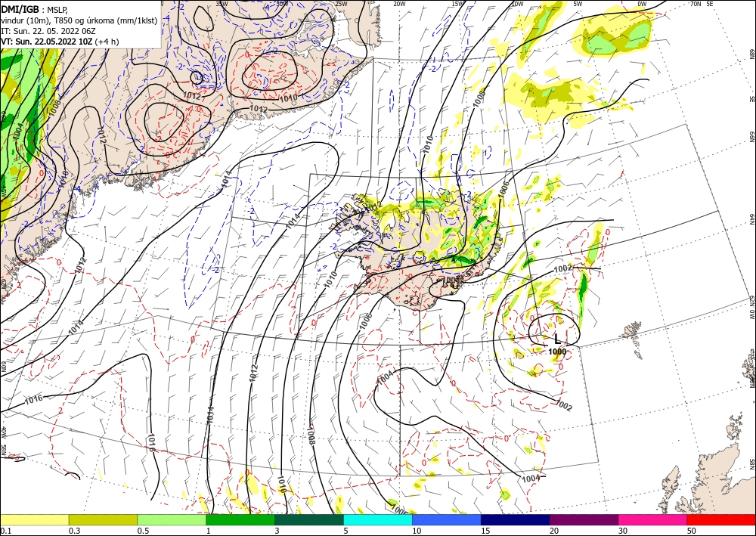Click the "70N 5E" label in the corner
The height and width of the screenshot is (536, 756).
pos(702,3)
